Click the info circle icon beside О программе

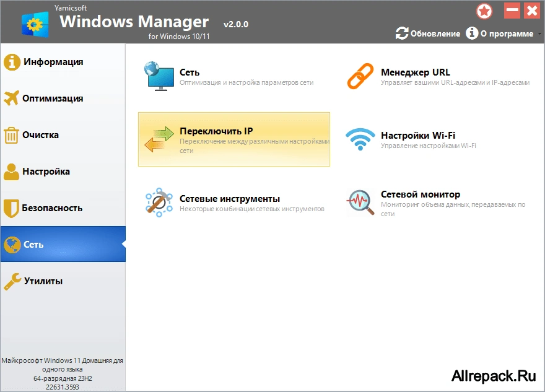pyautogui.click(x=472, y=33)
